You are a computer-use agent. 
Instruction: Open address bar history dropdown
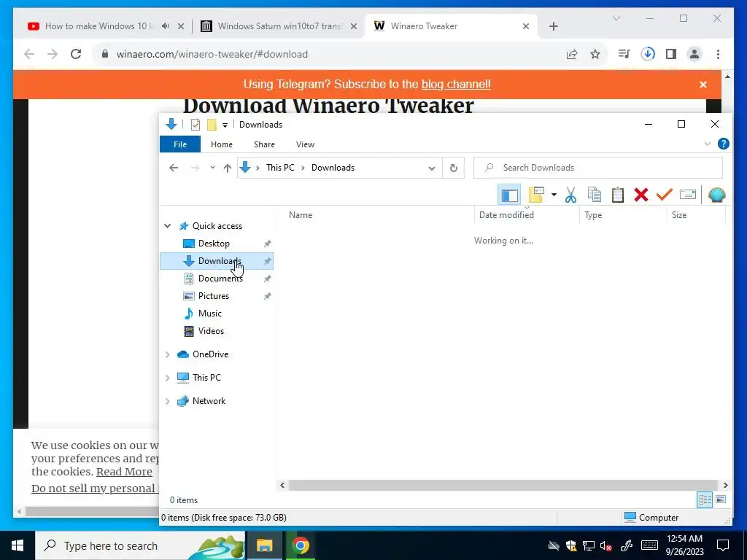click(432, 168)
